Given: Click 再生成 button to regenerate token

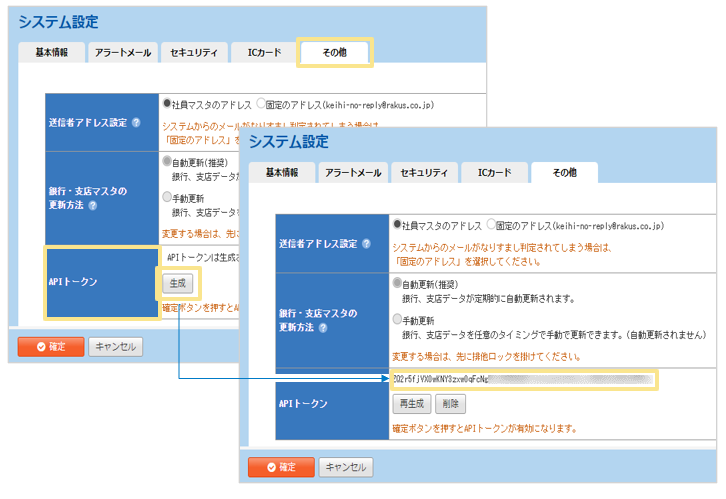Looking at the screenshot, I should pyautogui.click(x=412, y=405).
